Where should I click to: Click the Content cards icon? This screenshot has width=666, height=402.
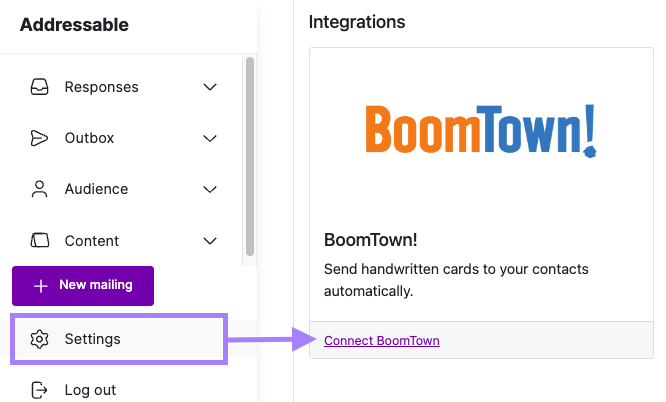click(x=40, y=241)
